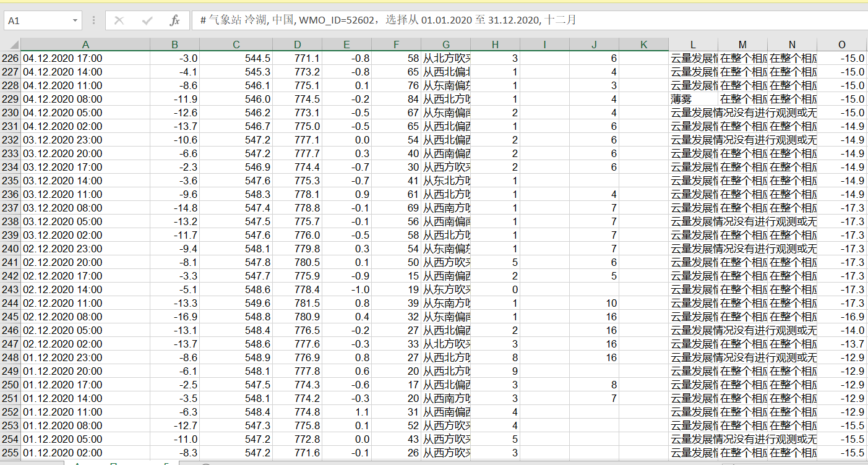
Task: Click the Cancel (X) formula bar icon
Action: 119,20
